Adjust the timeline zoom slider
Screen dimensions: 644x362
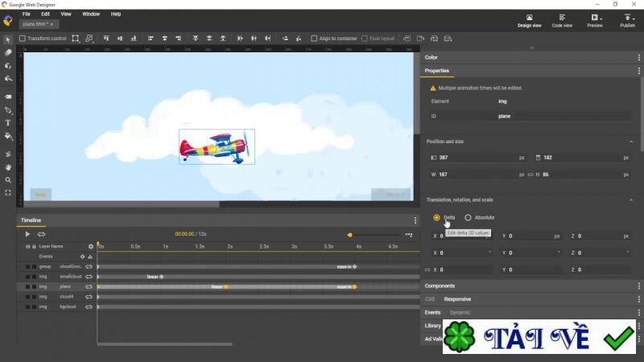click(x=349, y=234)
